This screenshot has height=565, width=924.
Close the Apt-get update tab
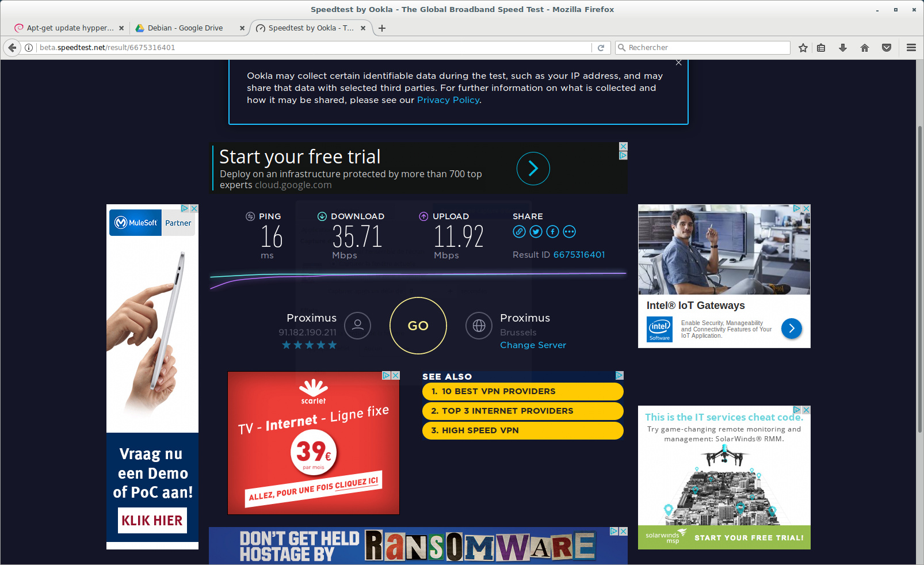click(121, 28)
